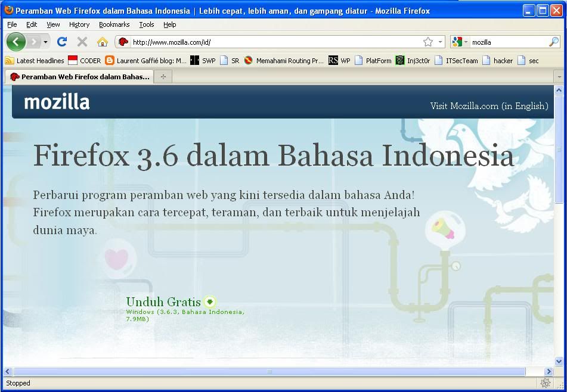567x392 pixels.
Task: Reload the current page
Action: pyautogui.click(x=62, y=42)
